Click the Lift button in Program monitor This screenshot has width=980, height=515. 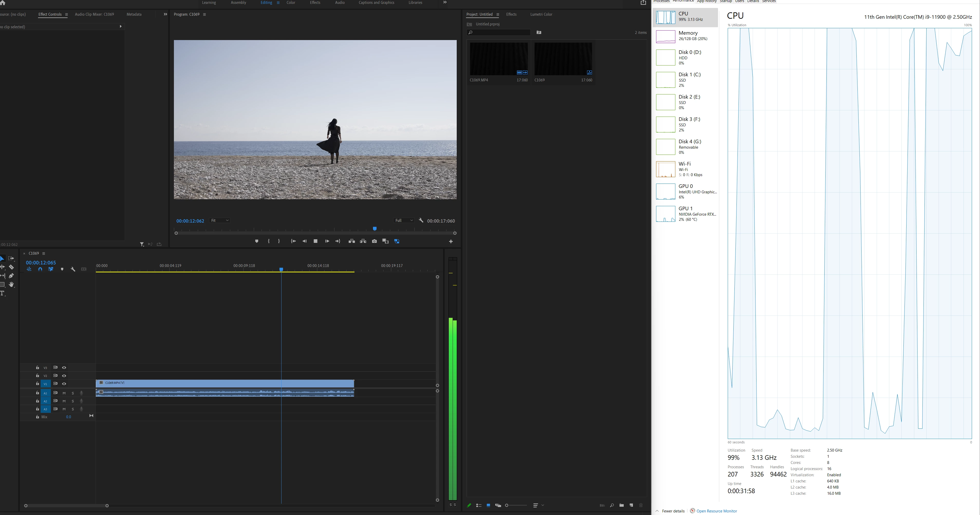point(351,241)
